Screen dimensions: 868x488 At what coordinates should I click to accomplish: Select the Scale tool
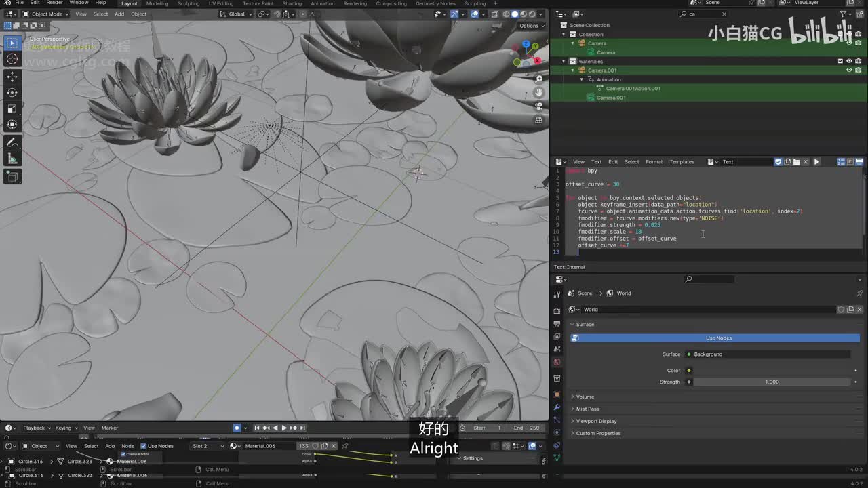coord(12,108)
